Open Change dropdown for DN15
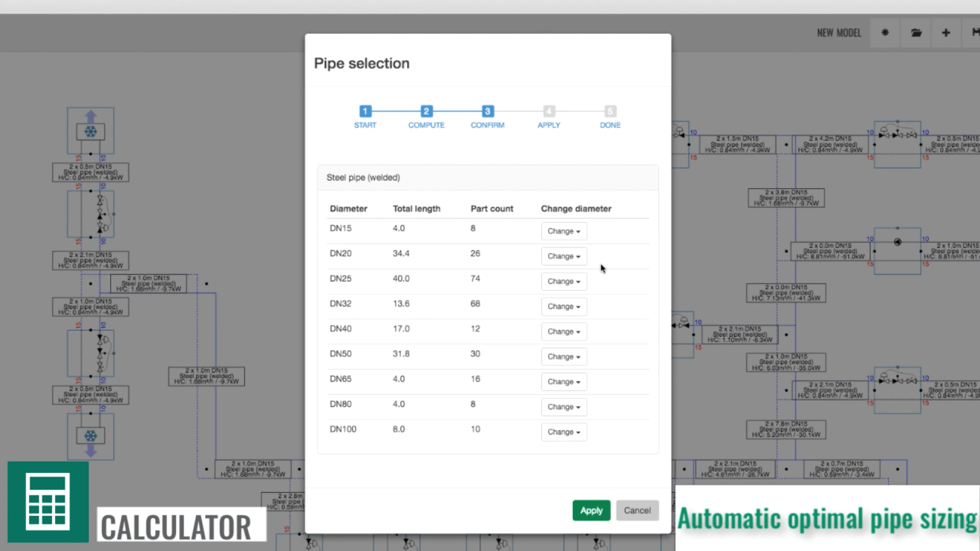The image size is (980, 551). click(563, 231)
